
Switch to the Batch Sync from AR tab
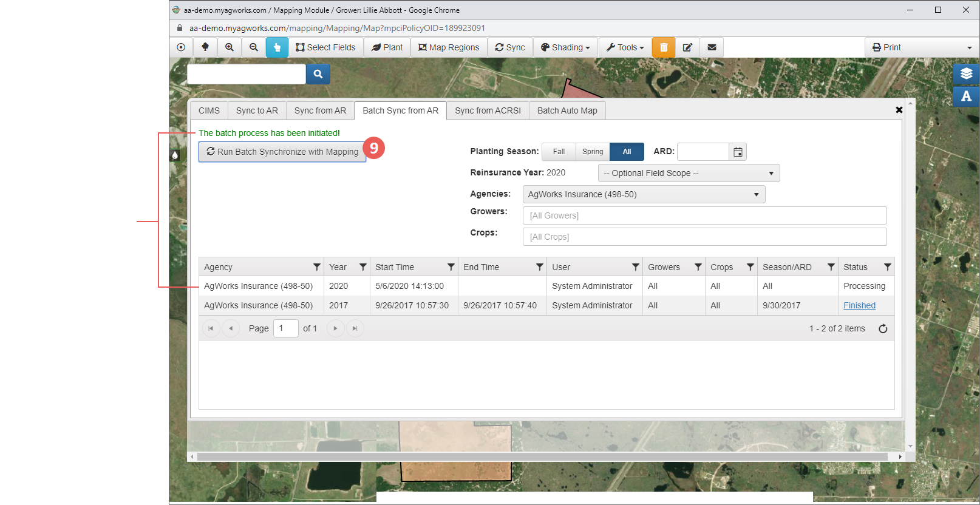(x=400, y=110)
